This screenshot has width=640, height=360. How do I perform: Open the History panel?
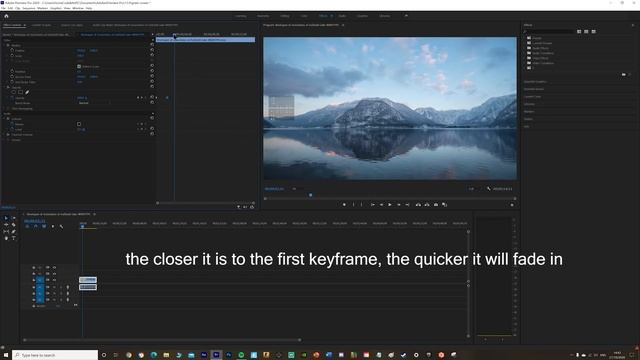528,119
